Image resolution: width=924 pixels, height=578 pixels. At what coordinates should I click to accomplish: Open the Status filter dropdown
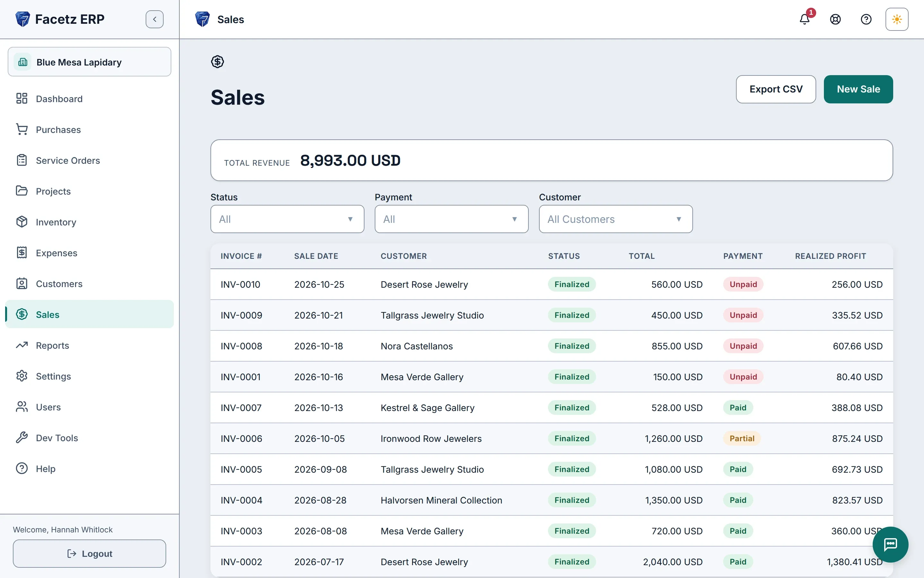pyautogui.click(x=287, y=219)
